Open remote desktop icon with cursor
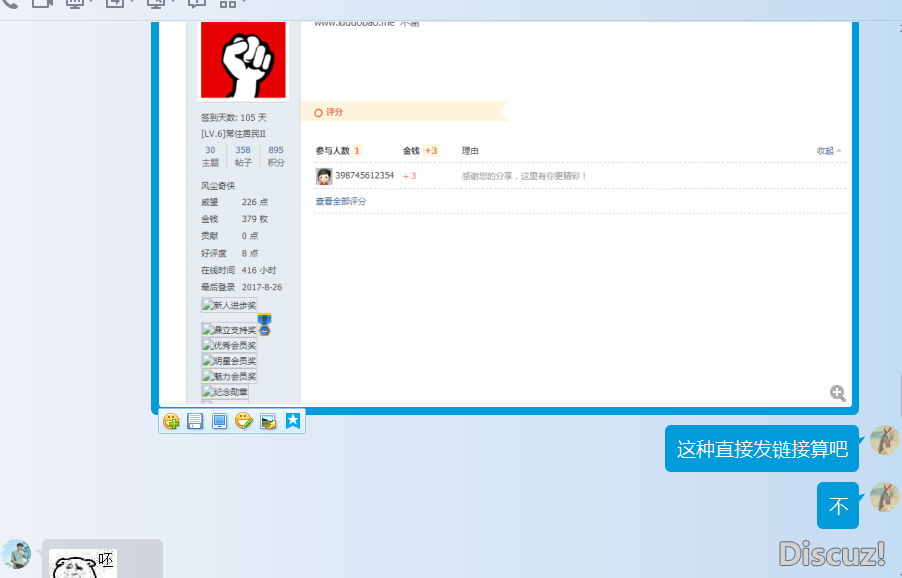The height and width of the screenshot is (578, 902). (156, 3)
